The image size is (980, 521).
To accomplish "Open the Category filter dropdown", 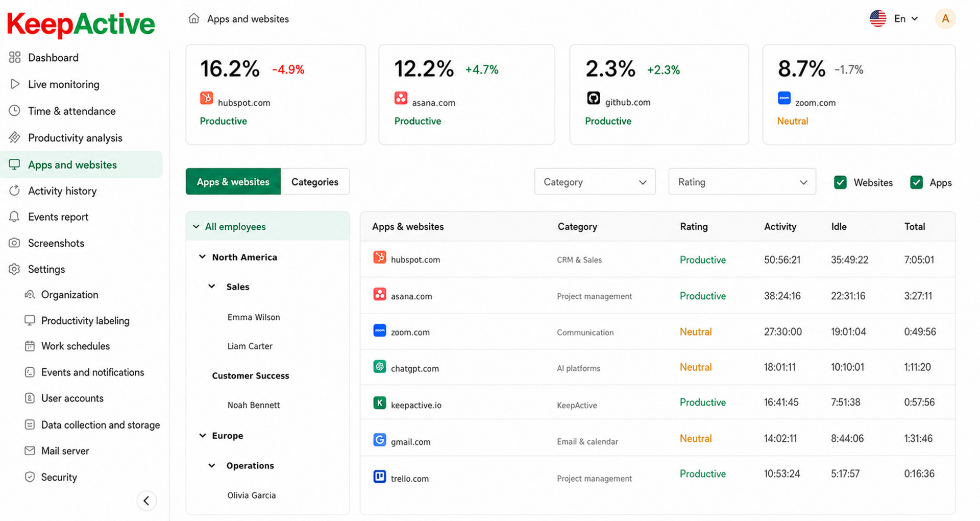I will tap(595, 182).
